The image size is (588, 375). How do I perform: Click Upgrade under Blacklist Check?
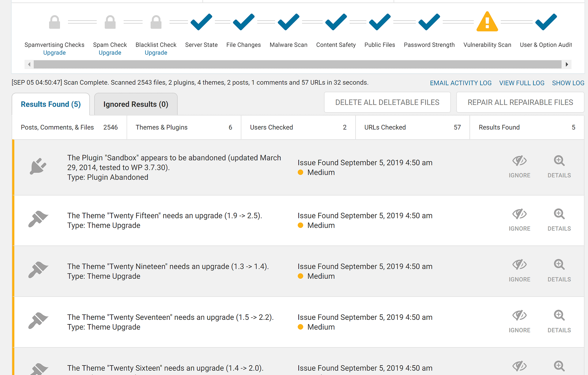coord(156,53)
